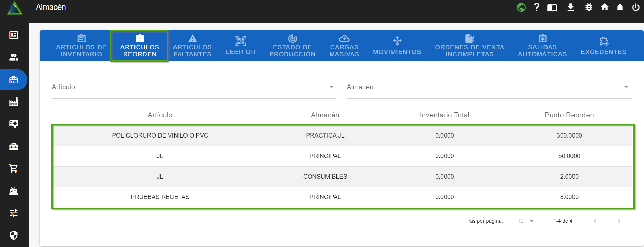Open the Movimientos tab
This screenshot has width=644, height=247.
click(x=397, y=46)
